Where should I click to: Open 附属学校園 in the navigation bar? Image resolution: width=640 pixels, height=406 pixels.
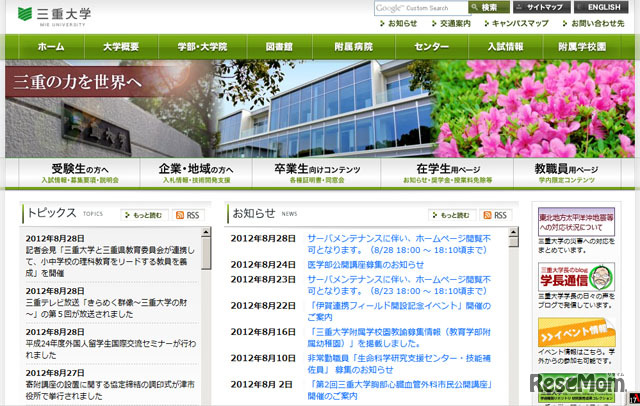(x=582, y=47)
